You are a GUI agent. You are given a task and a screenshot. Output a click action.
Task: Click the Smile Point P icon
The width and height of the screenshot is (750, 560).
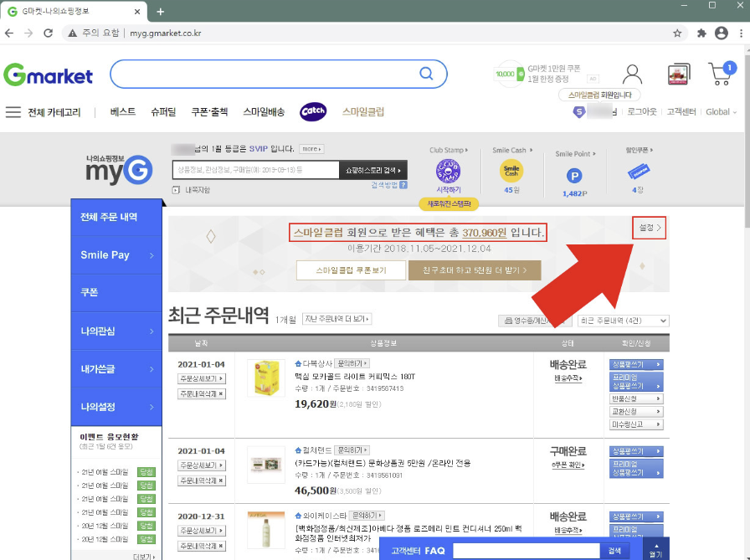pyautogui.click(x=574, y=176)
